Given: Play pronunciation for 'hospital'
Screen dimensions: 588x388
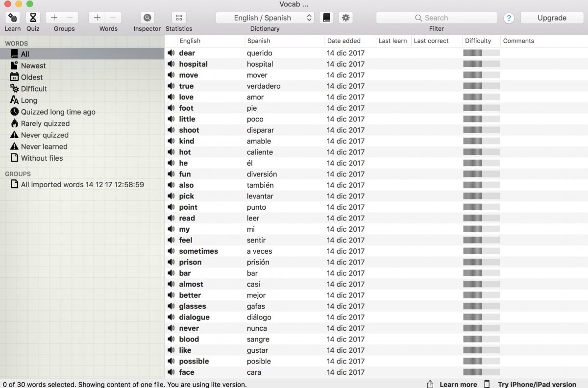Looking at the screenshot, I should pyautogui.click(x=171, y=64).
